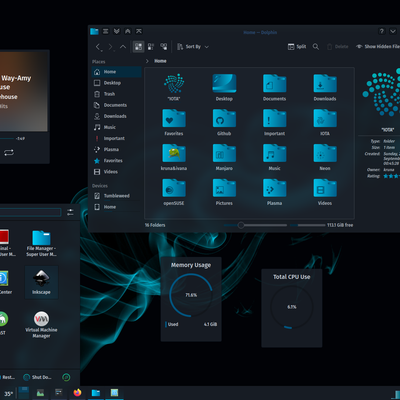Click the Delete trash button in toolbar
This screenshot has width=400, height=400.
point(337,47)
